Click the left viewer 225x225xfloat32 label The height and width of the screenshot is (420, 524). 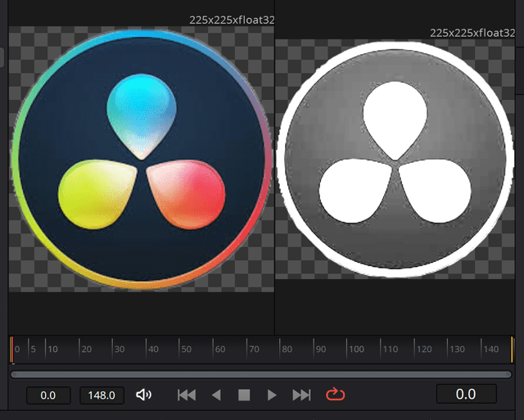(232, 20)
